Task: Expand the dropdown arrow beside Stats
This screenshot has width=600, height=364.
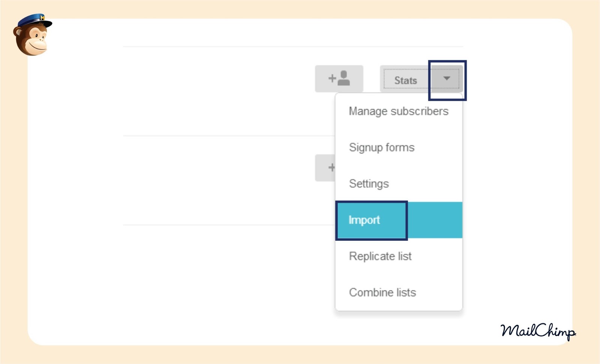Action: (x=446, y=79)
